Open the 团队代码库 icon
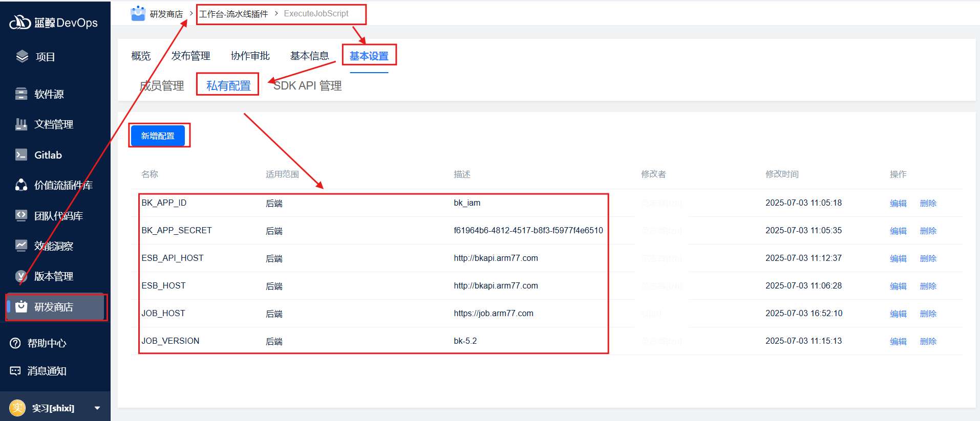 click(x=21, y=216)
